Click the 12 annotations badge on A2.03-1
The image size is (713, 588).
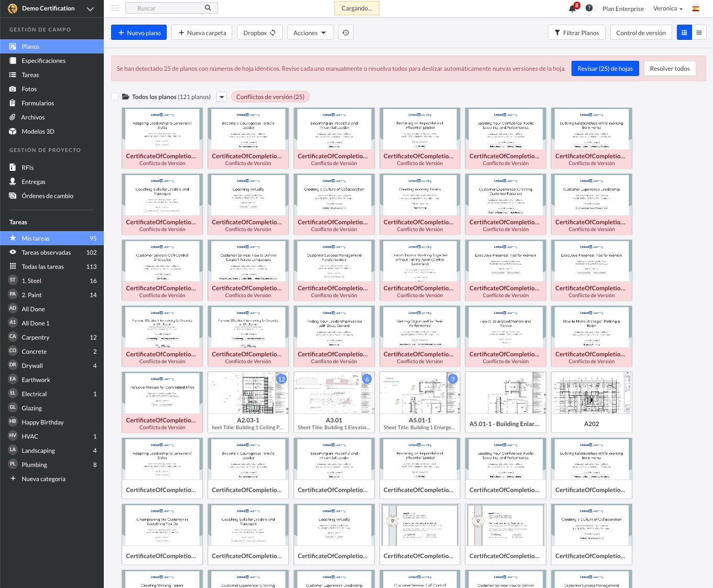pyautogui.click(x=282, y=379)
